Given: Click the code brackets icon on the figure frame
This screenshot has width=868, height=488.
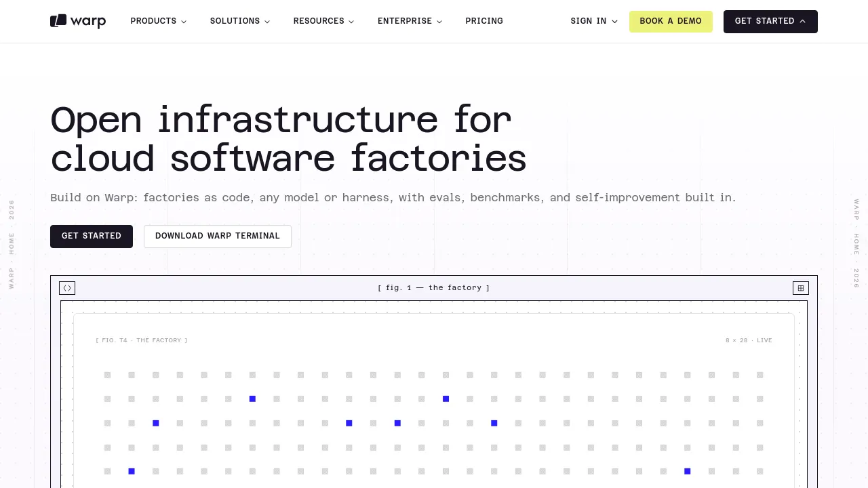Looking at the screenshot, I should [67, 288].
